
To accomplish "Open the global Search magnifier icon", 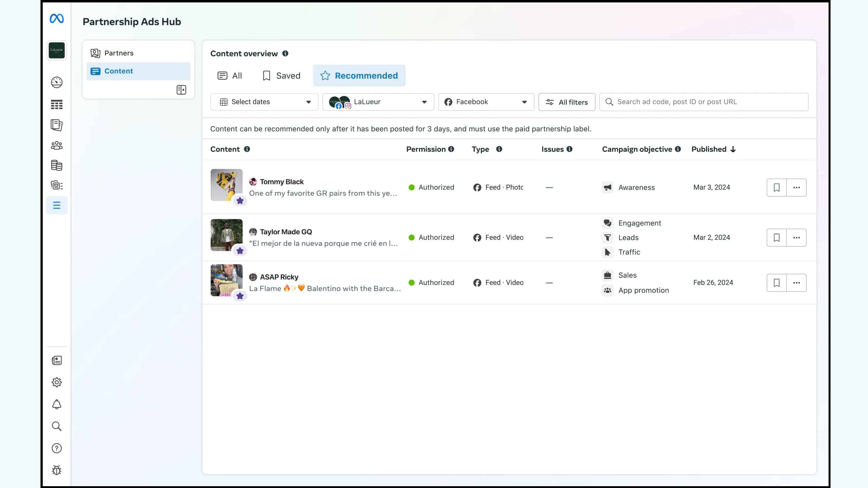I will (x=57, y=426).
